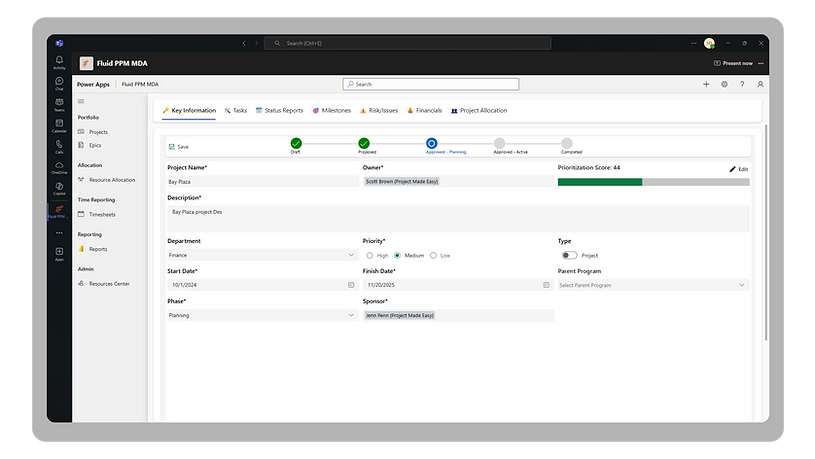The width and height of the screenshot is (815, 459).
Task: Open the user profile avatar
Action: (x=709, y=43)
